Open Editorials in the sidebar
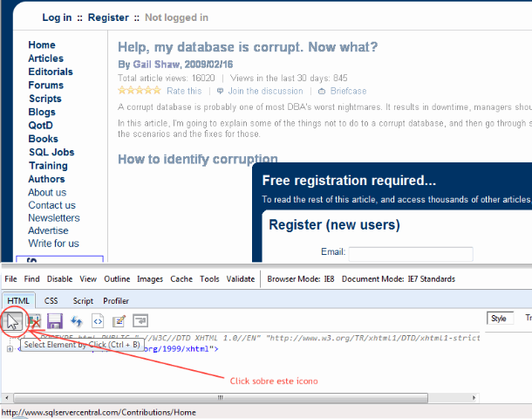 [51, 72]
